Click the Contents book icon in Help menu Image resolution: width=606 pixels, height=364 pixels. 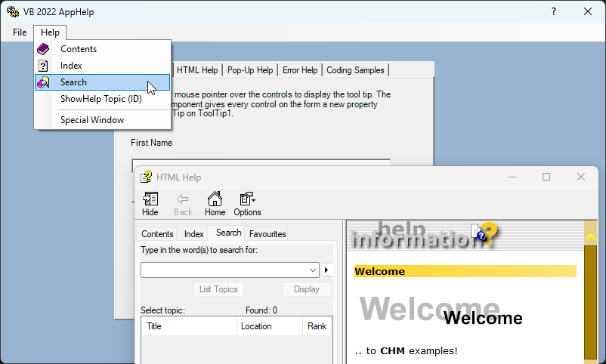pos(43,49)
